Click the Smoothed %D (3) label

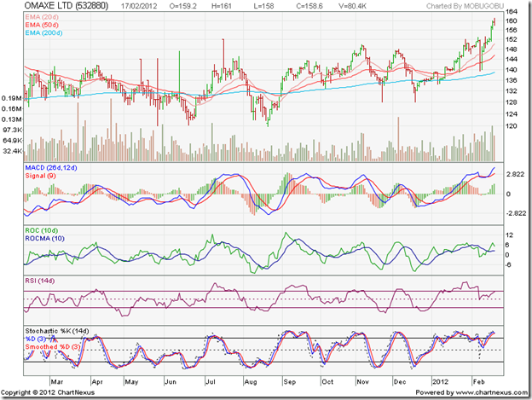tap(53, 347)
